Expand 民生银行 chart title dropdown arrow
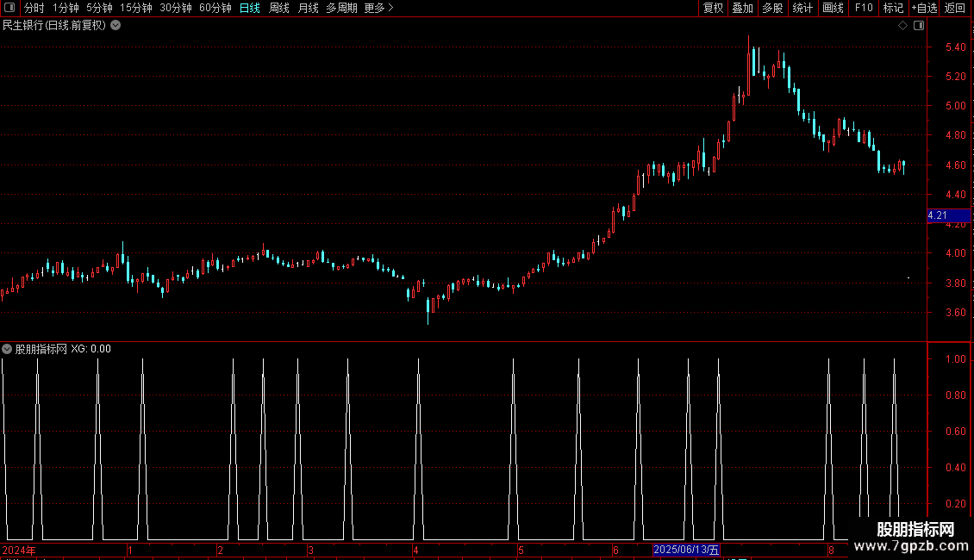 click(116, 26)
